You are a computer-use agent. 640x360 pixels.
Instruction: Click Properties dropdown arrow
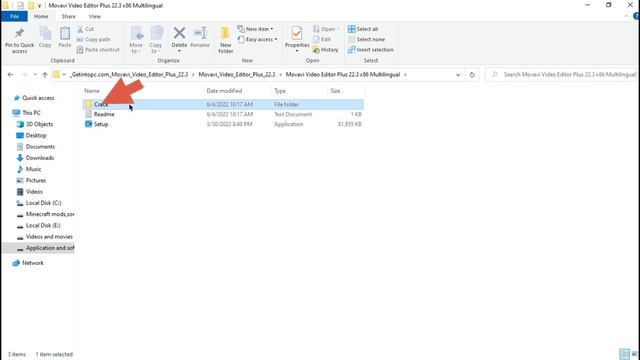(x=297, y=51)
